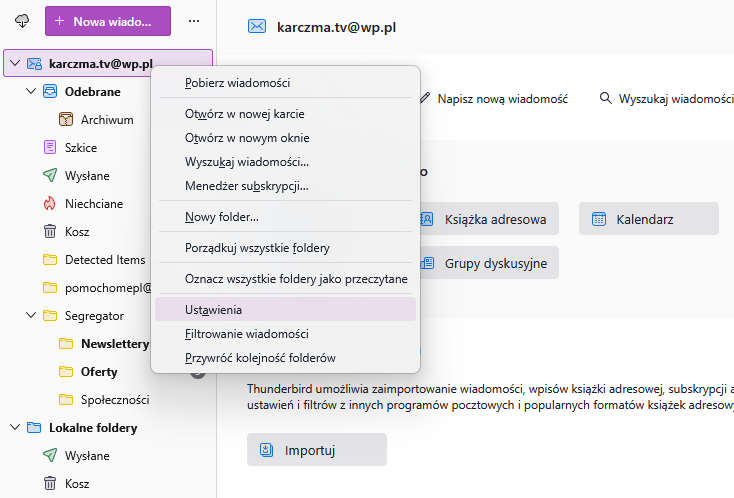Image resolution: width=734 pixels, height=498 pixels.
Task: Open the Kalendarz button
Action: click(648, 219)
